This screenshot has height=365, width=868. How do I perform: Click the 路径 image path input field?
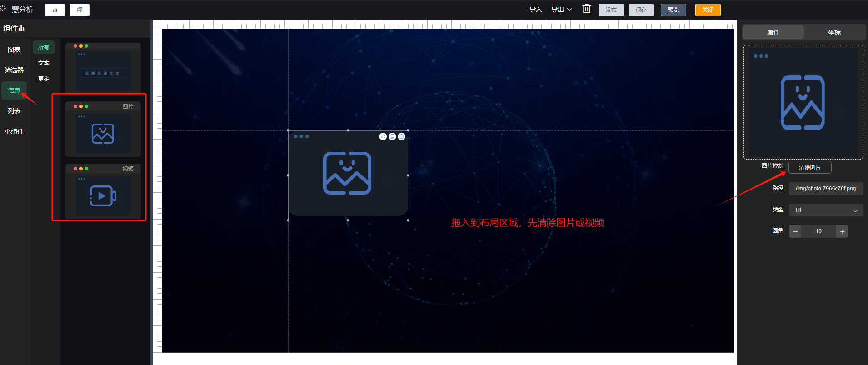826,189
